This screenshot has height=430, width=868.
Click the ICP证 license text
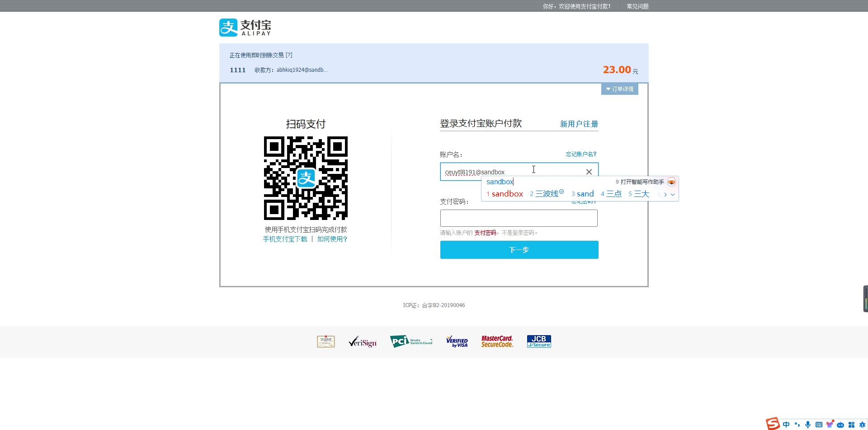pos(434,305)
